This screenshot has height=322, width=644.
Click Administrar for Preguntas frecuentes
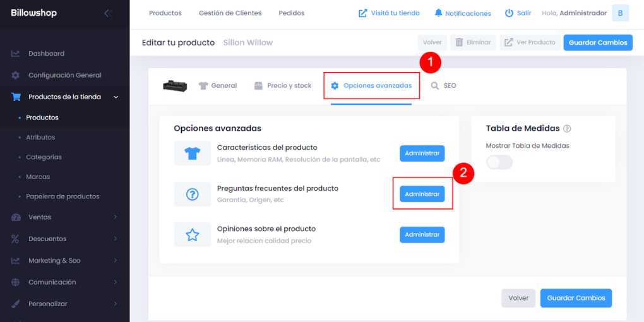point(422,194)
